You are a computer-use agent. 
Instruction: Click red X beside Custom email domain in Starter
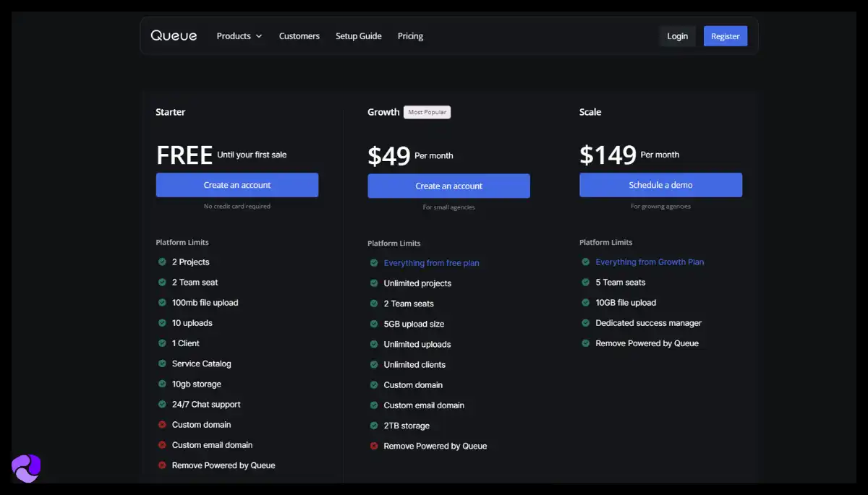(162, 445)
